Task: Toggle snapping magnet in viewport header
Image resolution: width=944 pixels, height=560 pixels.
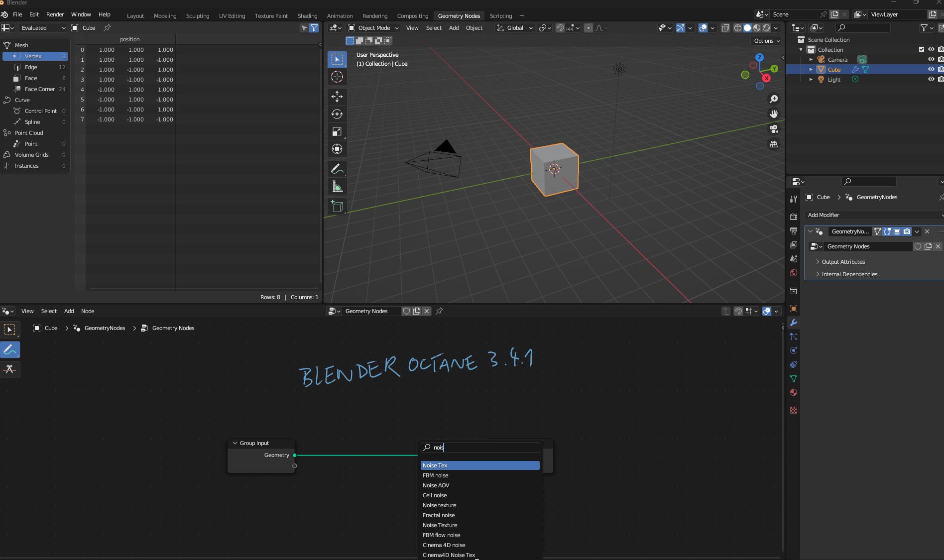Action: point(560,28)
